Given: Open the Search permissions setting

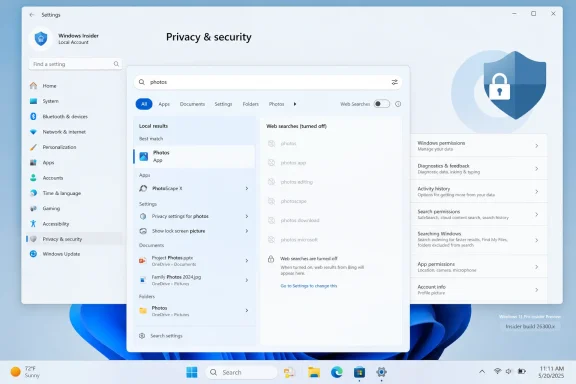Looking at the screenshot, I should (479, 214).
